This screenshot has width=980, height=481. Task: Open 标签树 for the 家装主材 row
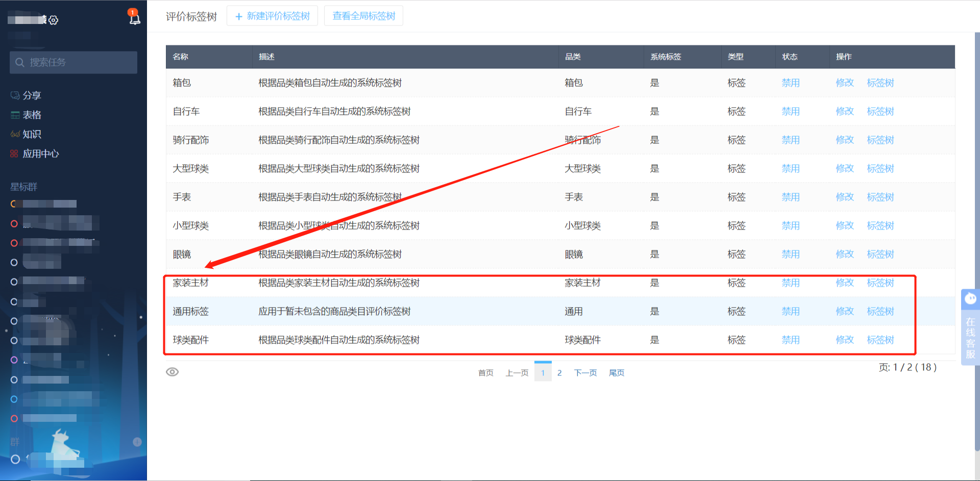tap(880, 283)
